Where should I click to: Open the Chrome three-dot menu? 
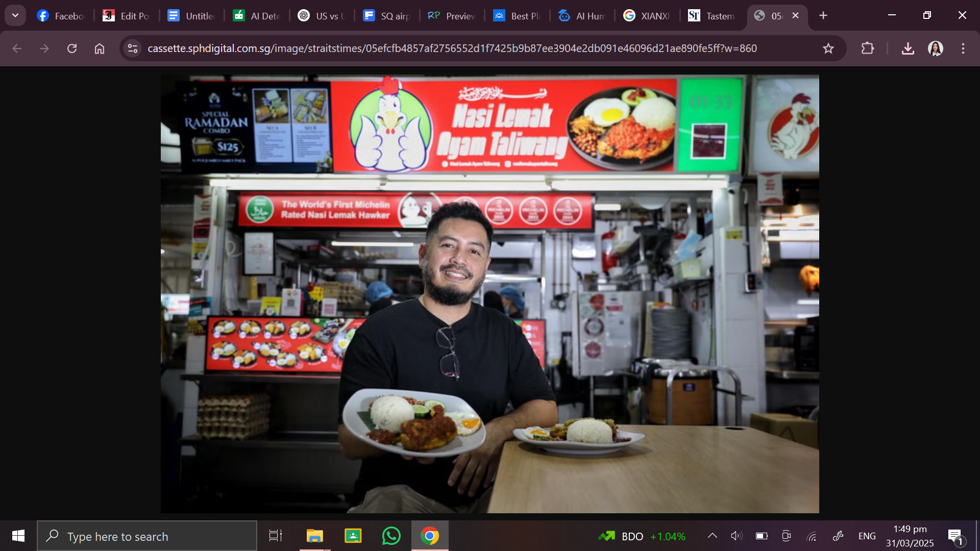pyautogui.click(x=963, y=48)
